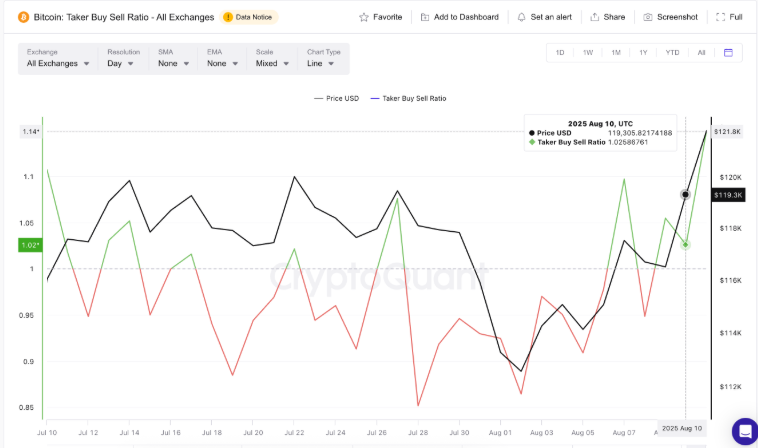Open the Resolution Day dropdown
Screen dimensions: 758x448
click(x=124, y=63)
